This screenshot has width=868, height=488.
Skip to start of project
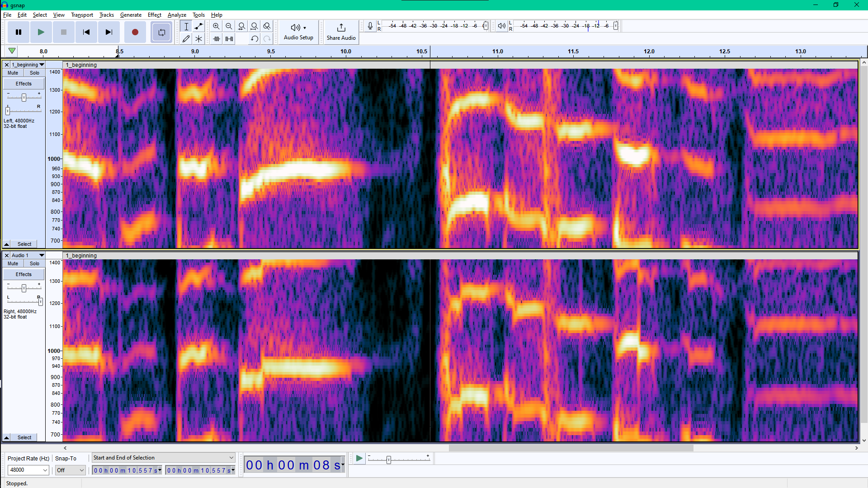coord(86,32)
